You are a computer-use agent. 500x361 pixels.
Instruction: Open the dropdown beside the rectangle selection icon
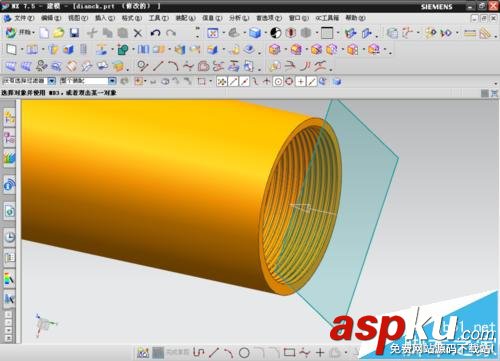[211, 81]
